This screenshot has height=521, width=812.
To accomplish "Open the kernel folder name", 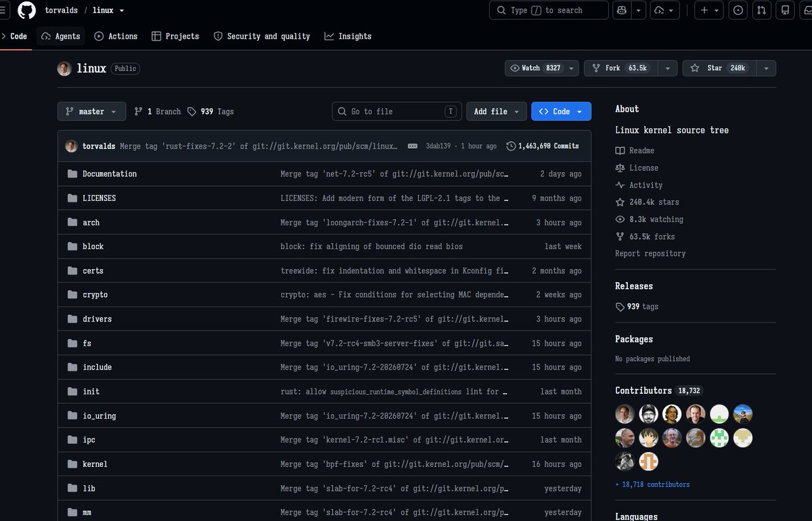I will pyautogui.click(x=95, y=464).
